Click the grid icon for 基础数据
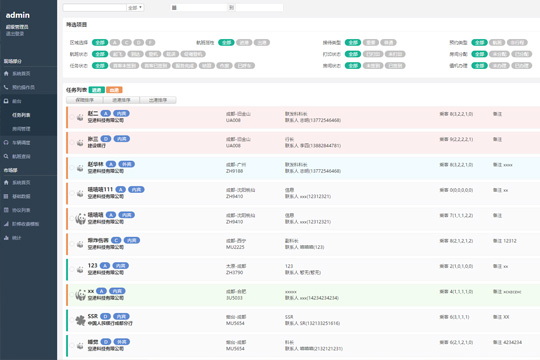 coord(6,196)
